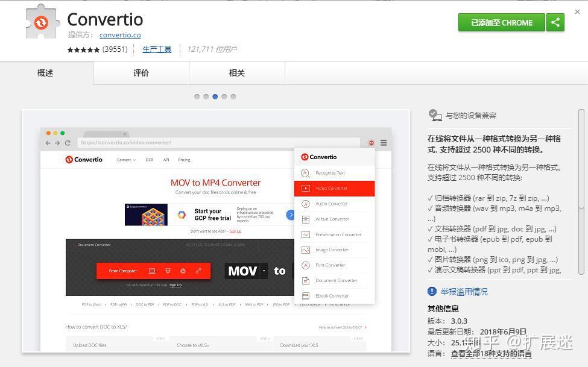Click the Google Drive upload icon
This screenshot has height=367, width=588.
coord(183,271)
